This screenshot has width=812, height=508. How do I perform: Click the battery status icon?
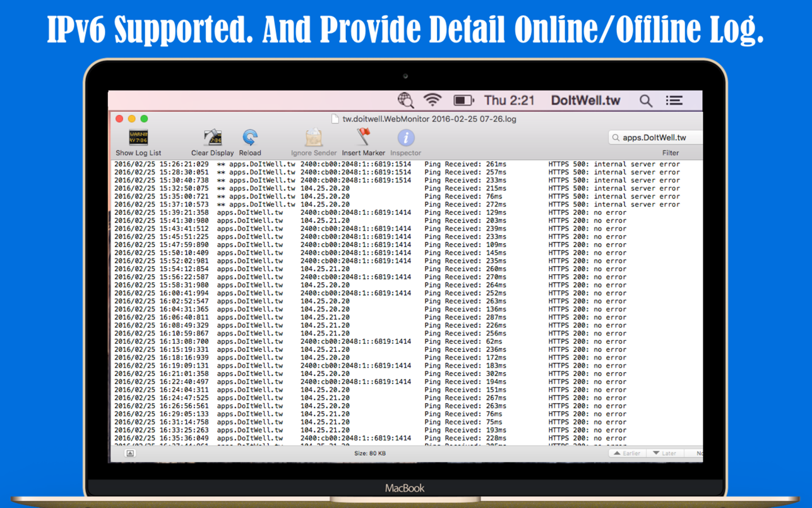click(463, 100)
